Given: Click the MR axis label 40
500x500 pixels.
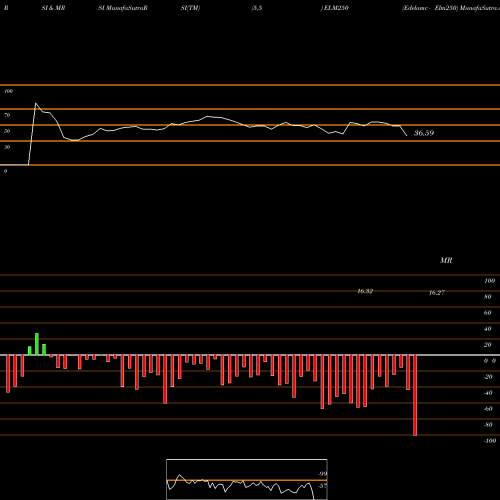Looking at the screenshot, I should (x=488, y=329).
